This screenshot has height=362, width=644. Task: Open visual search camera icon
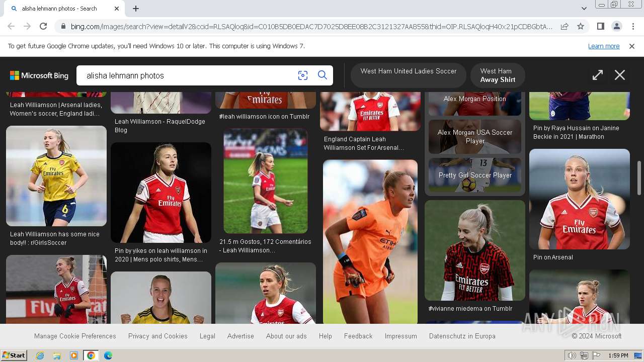click(x=302, y=75)
